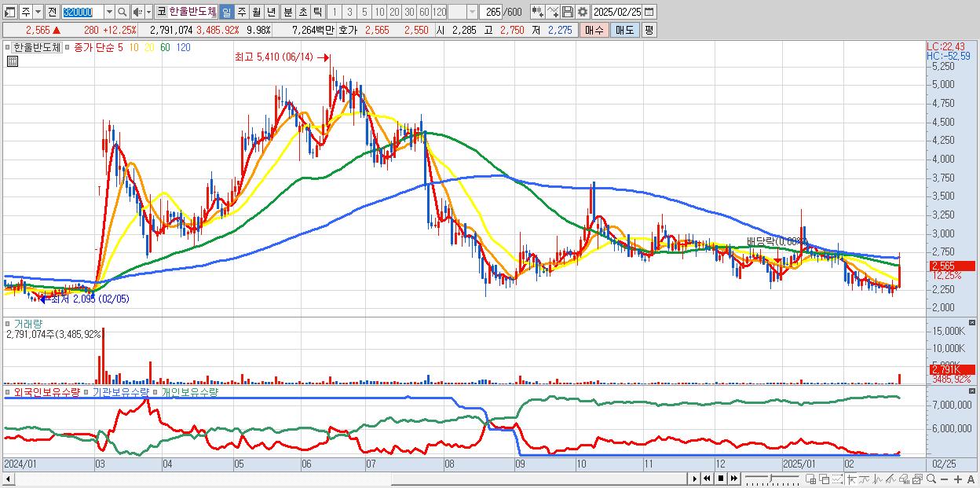980x488 pixels.
Task: Click the stock code input field 320000
Action: click(82, 12)
